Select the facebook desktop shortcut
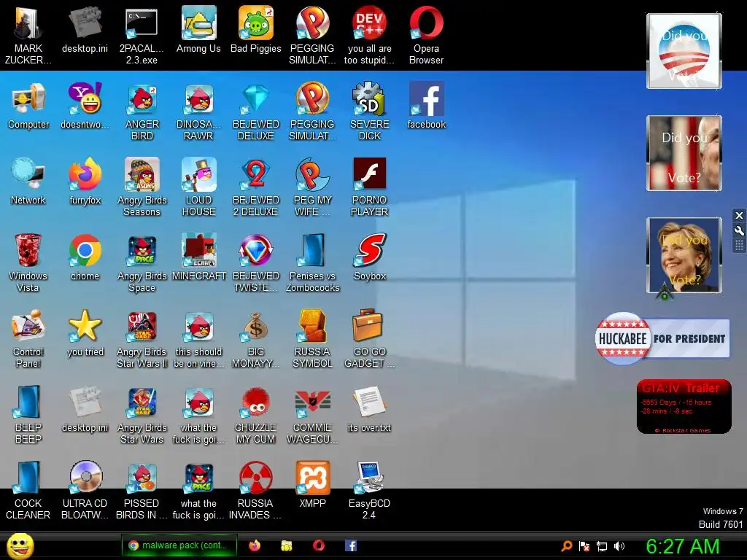The width and height of the screenshot is (747, 560). tap(426, 106)
